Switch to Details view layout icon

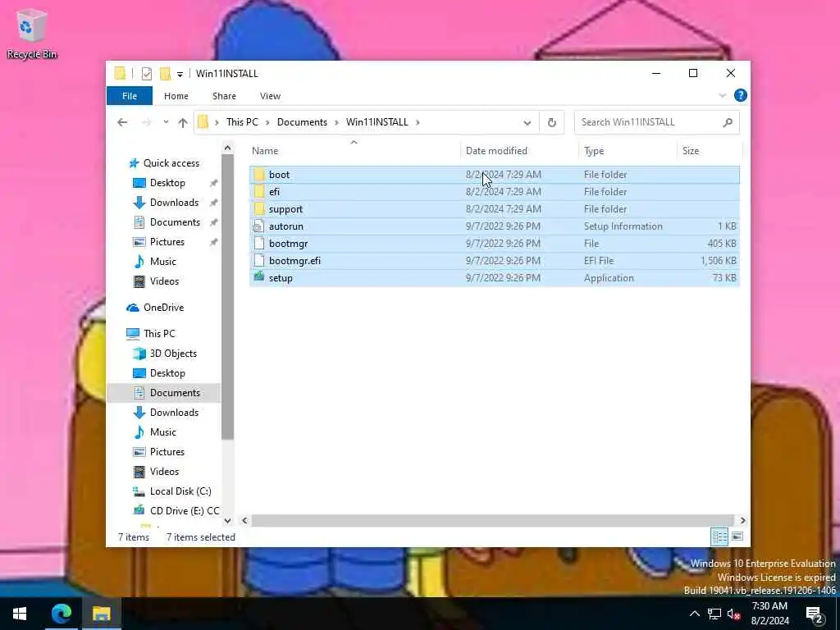pyautogui.click(x=719, y=536)
